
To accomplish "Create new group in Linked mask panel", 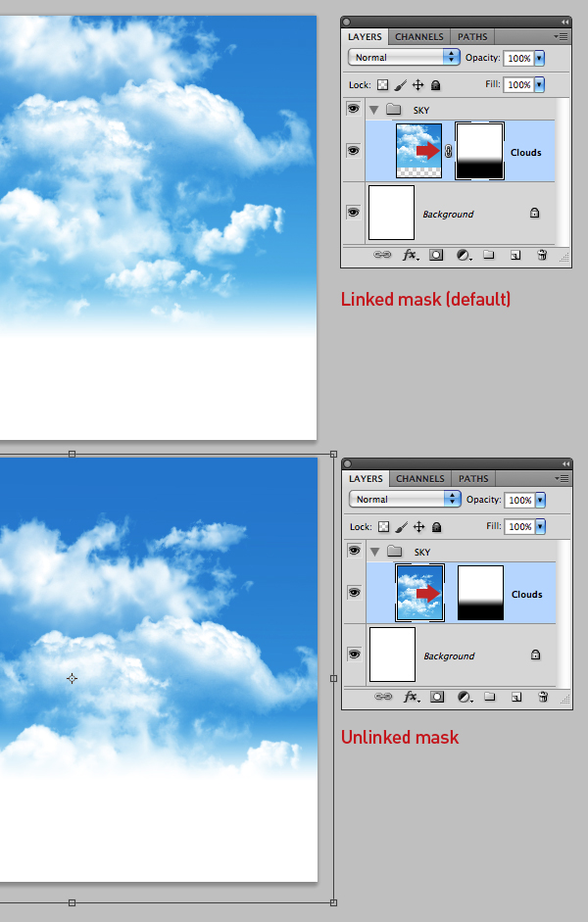I will tap(489, 255).
